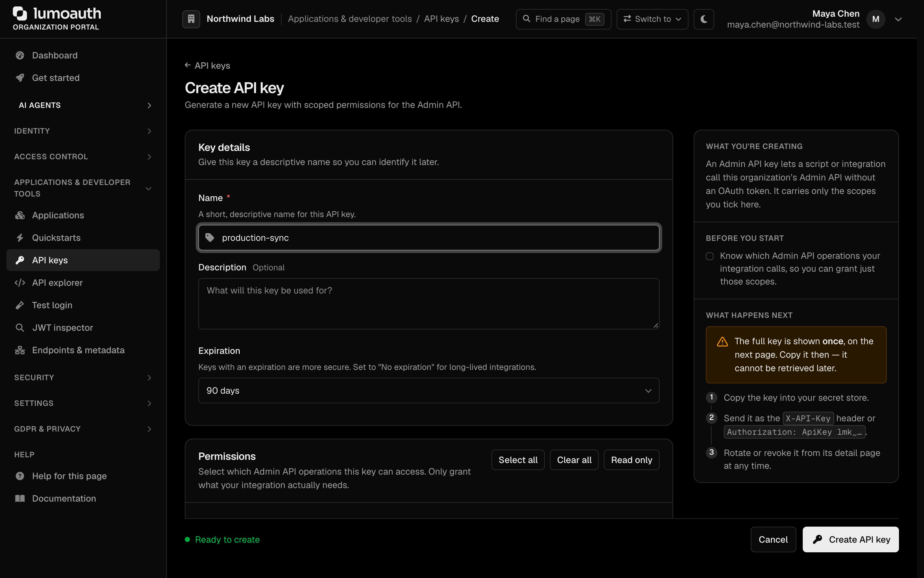
Task: Click the X-API-Key code label
Action: [808, 419]
